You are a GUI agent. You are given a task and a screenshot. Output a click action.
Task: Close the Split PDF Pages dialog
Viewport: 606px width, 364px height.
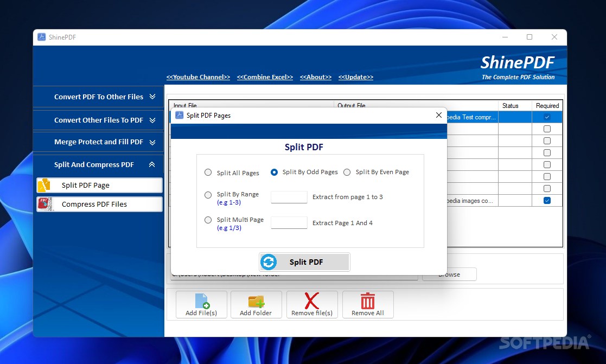coord(439,115)
